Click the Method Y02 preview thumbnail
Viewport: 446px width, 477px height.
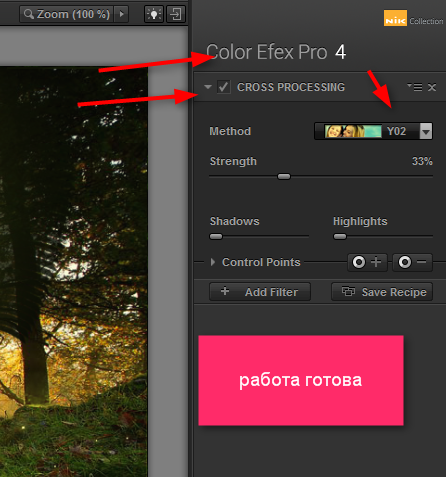(x=353, y=131)
